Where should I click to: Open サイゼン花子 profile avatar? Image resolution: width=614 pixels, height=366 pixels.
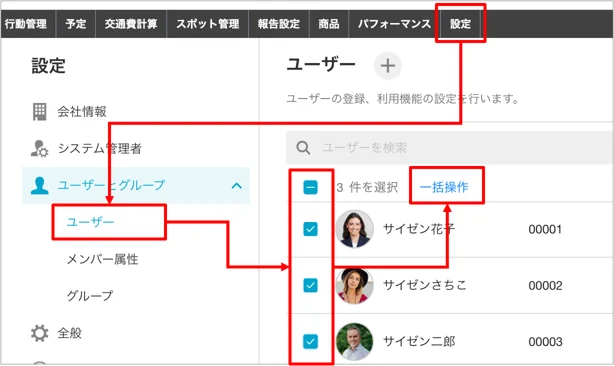pos(354,229)
